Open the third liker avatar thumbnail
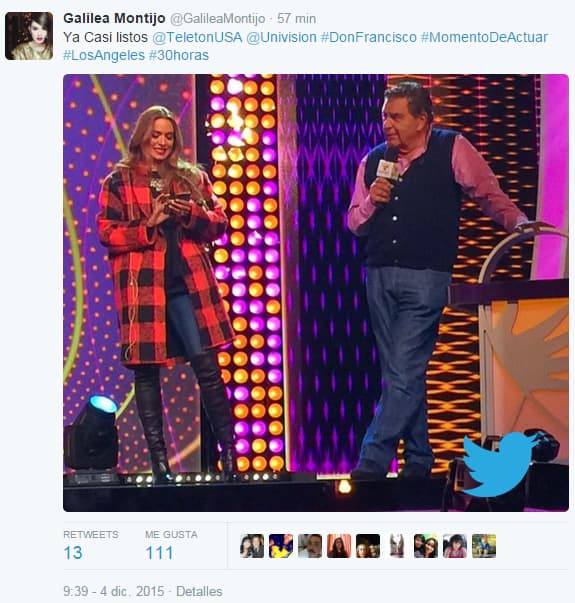575x603 pixels. (x=310, y=546)
